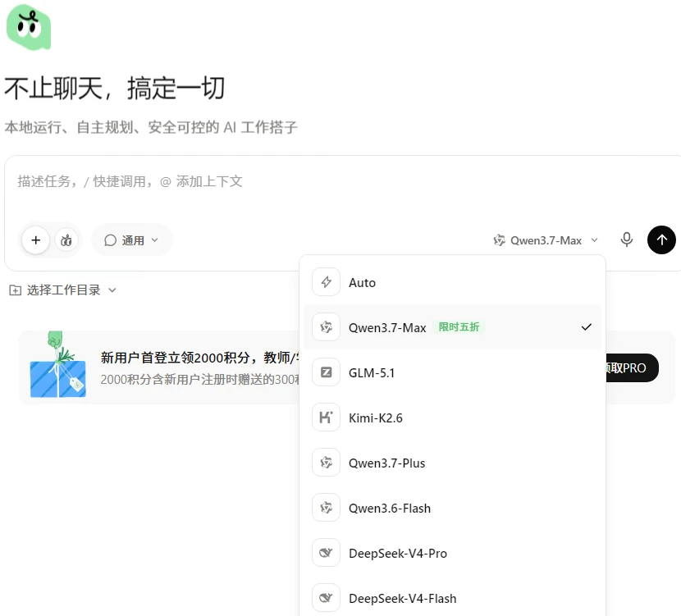This screenshot has width=681, height=616.
Task: Click the speech bubble icon in mode selector
Action: coord(110,240)
